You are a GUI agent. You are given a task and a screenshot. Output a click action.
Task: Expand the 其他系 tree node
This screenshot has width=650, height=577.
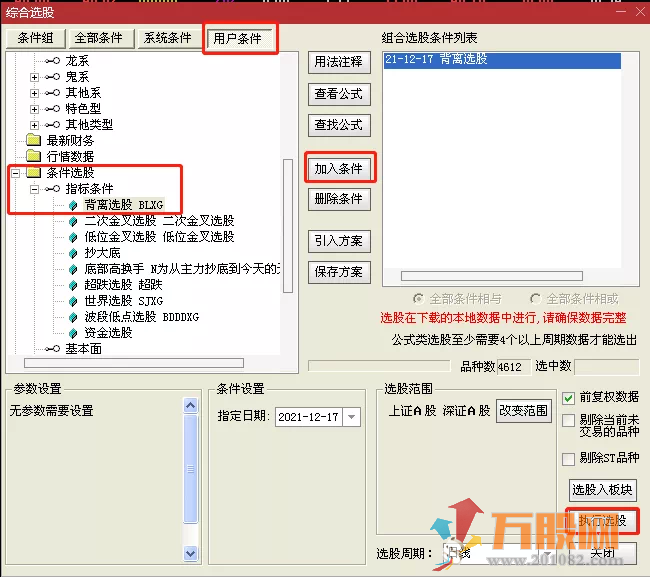[34, 93]
